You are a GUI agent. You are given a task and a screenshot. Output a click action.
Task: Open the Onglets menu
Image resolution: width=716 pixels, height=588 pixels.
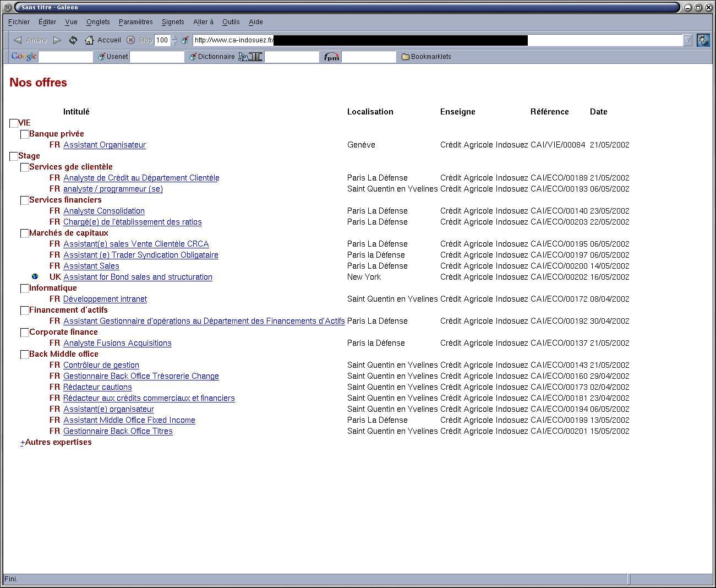pyautogui.click(x=98, y=22)
